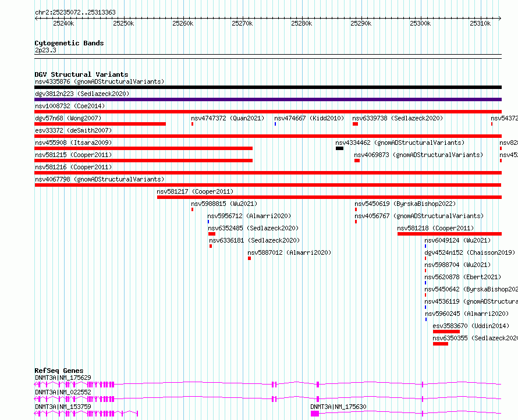
Task: Click the nsv4334462 gnomADStructuralVariants label
Action: coord(400,143)
